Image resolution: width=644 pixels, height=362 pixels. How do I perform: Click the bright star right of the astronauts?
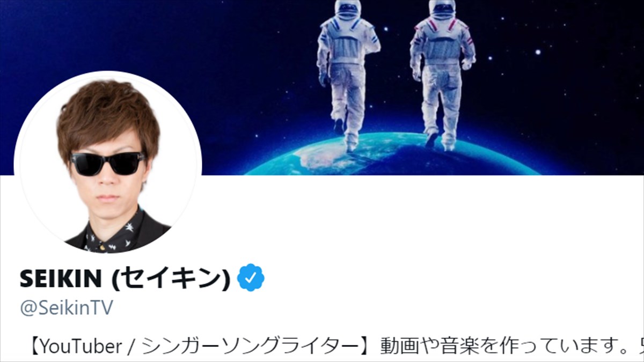538,52
